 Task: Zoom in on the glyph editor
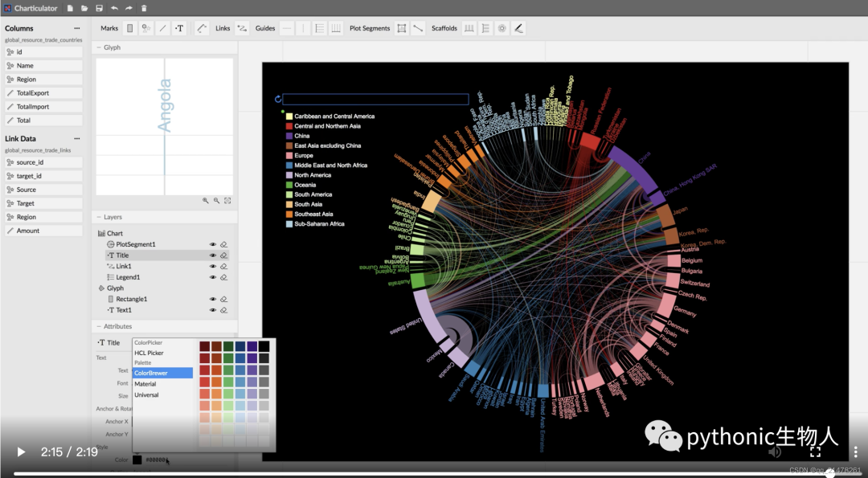pos(206,201)
